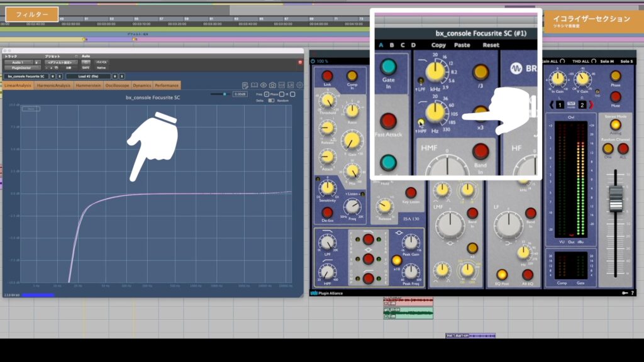Toggle the bx_console Mute button

click(x=615, y=97)
